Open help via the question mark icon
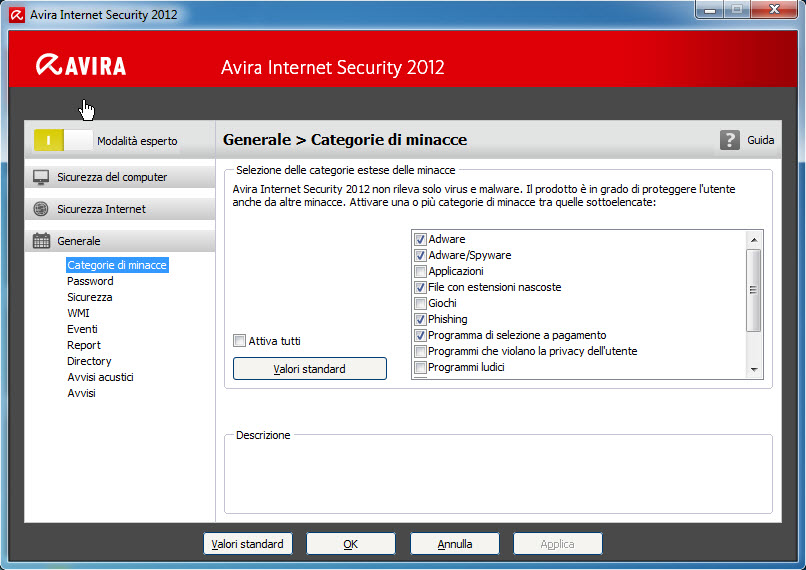This screenshot has height=570, width=806. (729, 140)
